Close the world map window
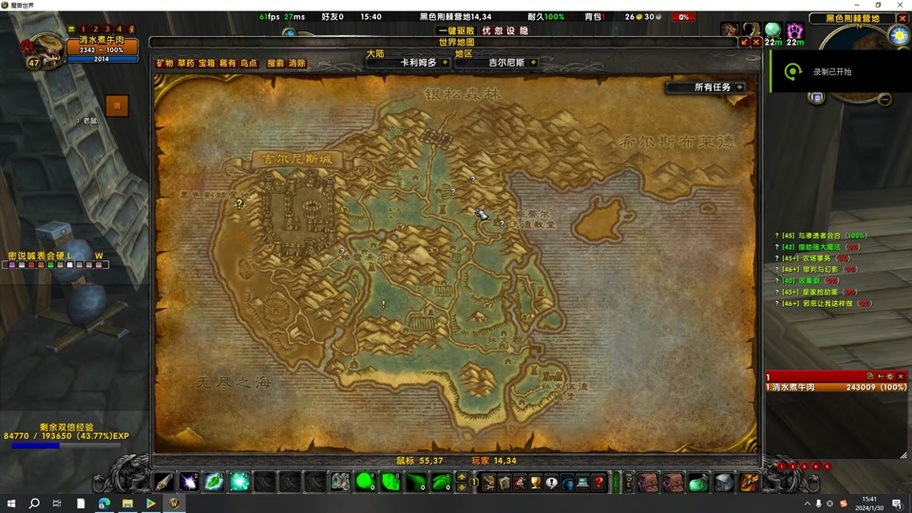This screenshot has height=513, width=912. 756,42
